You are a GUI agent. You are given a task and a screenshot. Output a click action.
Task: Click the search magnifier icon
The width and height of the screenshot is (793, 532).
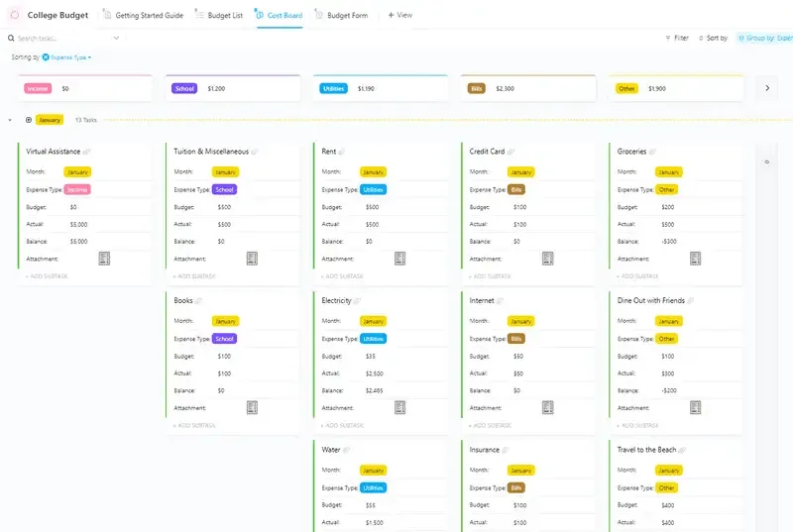click(11, 38)
